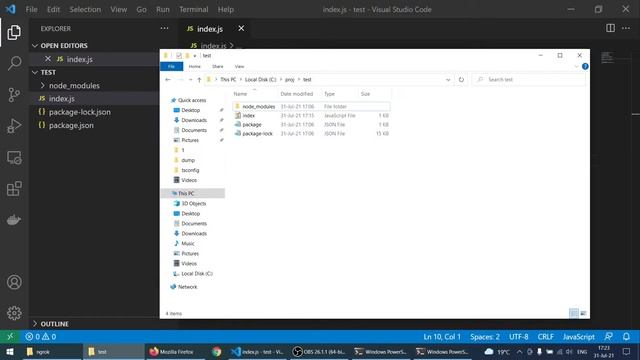Expand the Outline section

pos(35,324)
